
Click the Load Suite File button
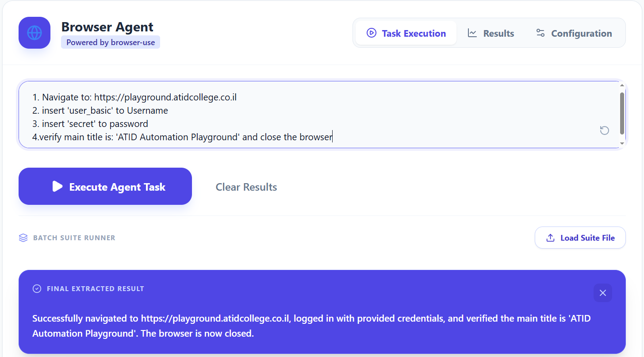pyautogui.click(x=580, y=238)
